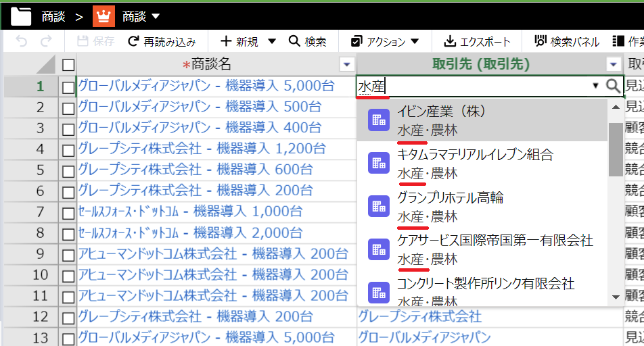644x346 pixels.
Task: Click the magnifier icon in lookup field
Action: pos(613,86)
